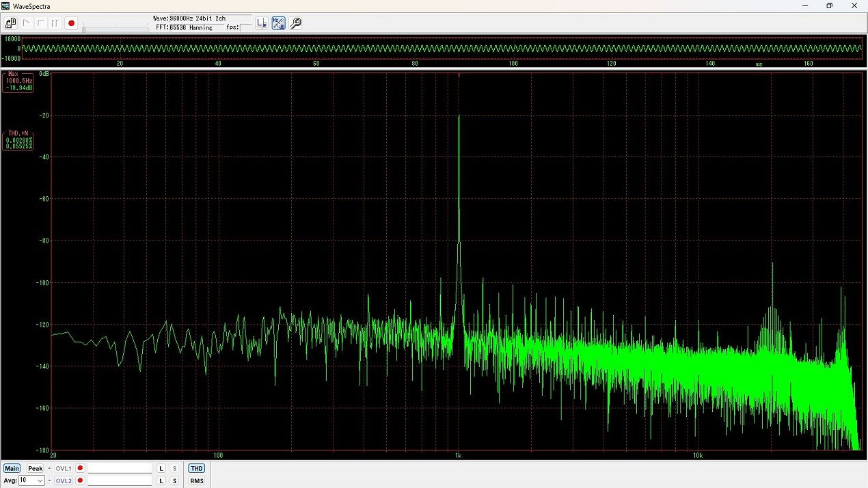Click the S save button for OVL2

[x=174, y=481]
